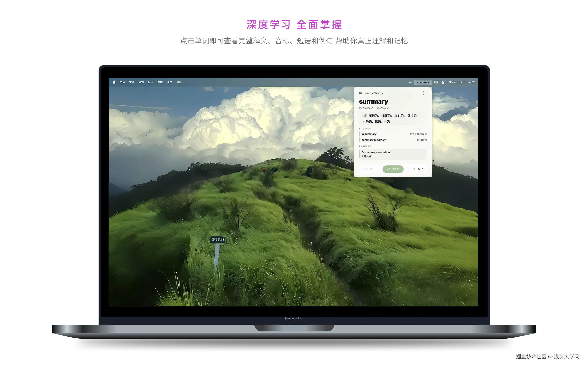Image resolution: width=588 pixels, height=368 pixels.
Task: Click the battery charging icon
Action: 436,82
